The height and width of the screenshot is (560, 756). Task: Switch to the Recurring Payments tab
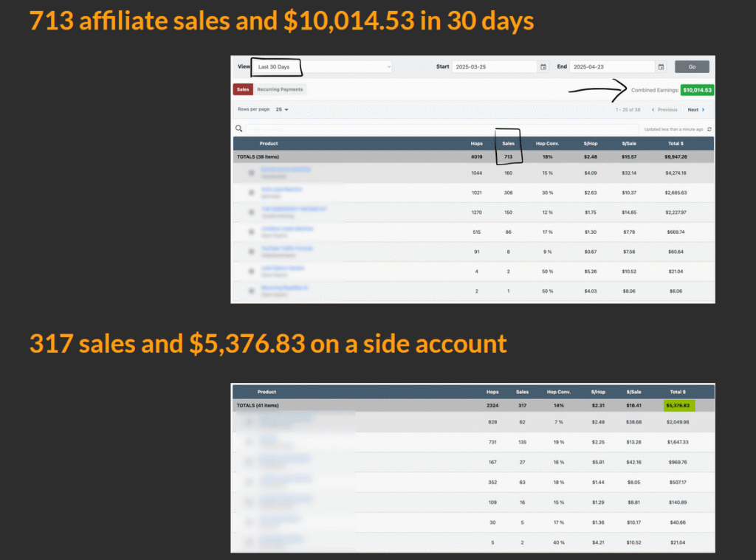[x=280, y=89]
